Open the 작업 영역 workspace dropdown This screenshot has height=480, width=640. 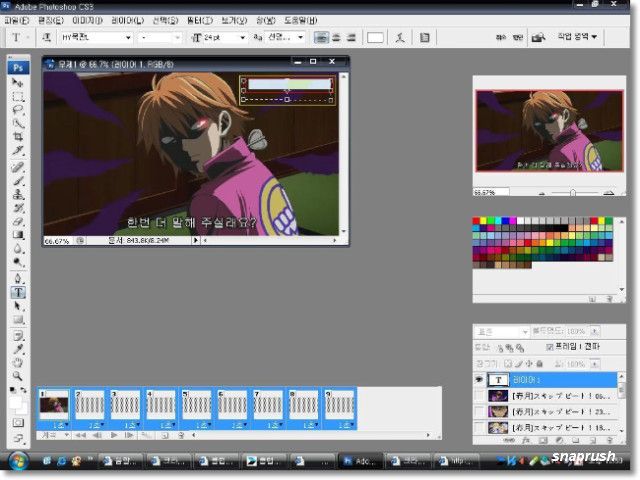[577, 37]
